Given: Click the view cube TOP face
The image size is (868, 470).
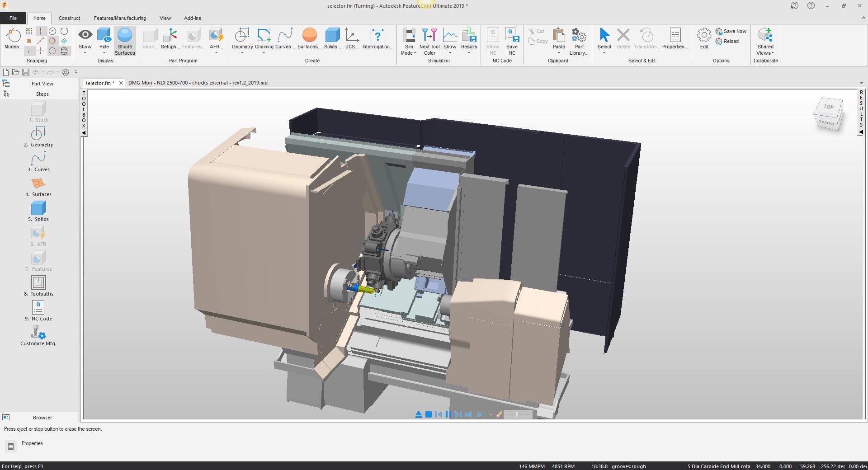Looking at the screenshot, I should coord(828,107).
